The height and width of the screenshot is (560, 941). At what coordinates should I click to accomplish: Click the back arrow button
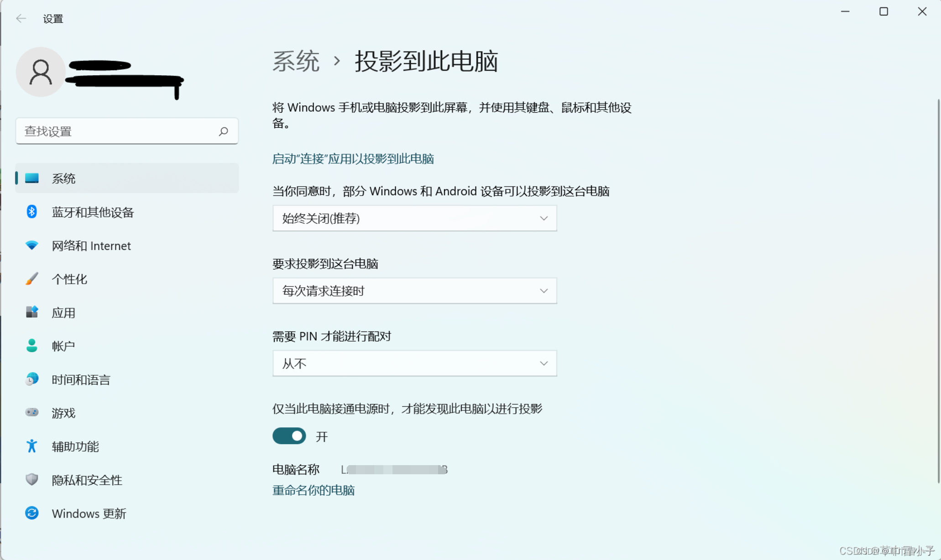21,18
